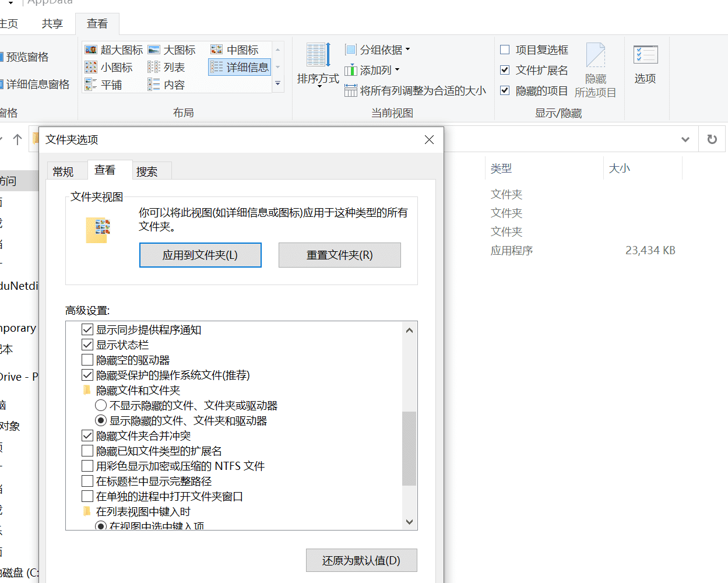The height and width of the screenshot is (583, 728).
Task: Sort by the 大小 column header
Action: click(620, 168)
